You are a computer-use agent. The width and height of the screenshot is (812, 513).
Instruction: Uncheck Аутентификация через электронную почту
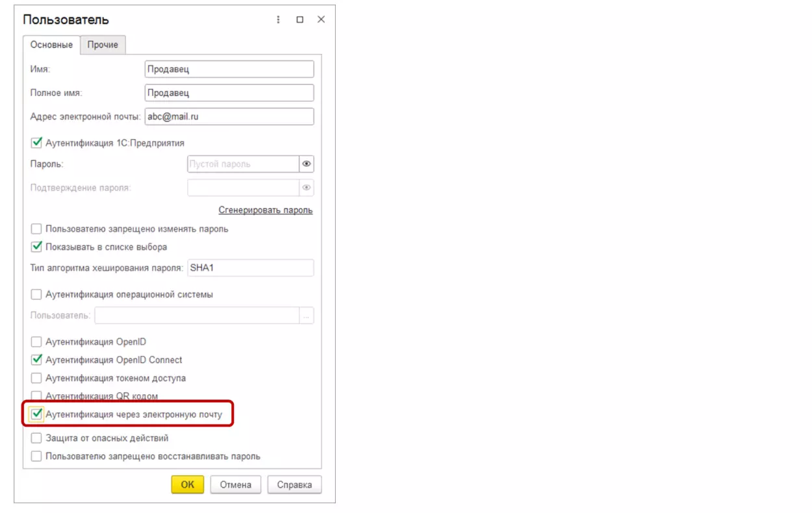(x=36, y=414)
